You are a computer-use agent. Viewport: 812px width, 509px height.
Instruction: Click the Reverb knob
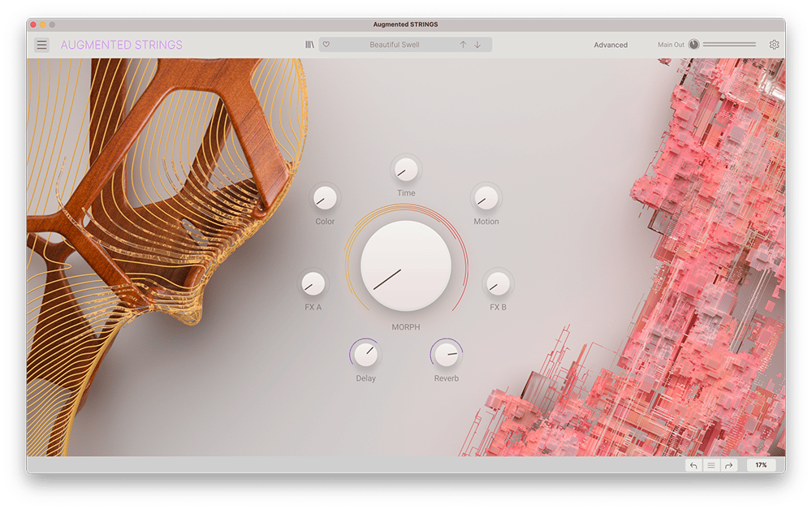pos(447,356)
